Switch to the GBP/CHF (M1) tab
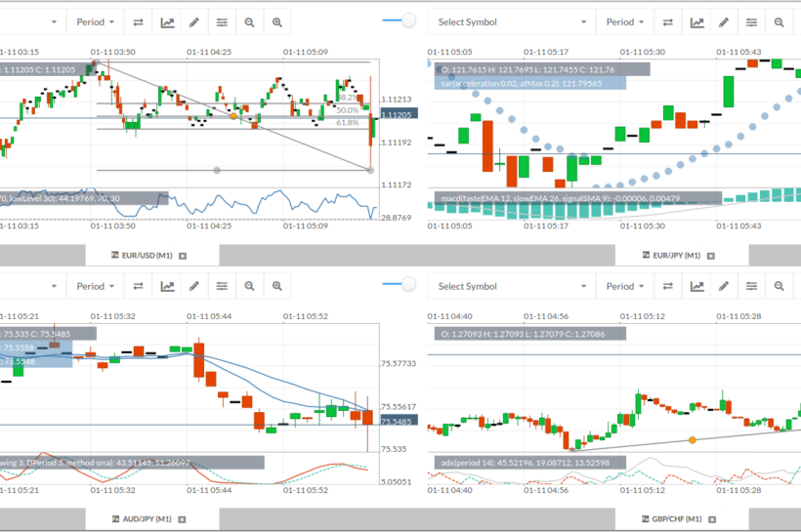Image resolution: width=801 pixels, height=532 pixels. click(671, 519)
